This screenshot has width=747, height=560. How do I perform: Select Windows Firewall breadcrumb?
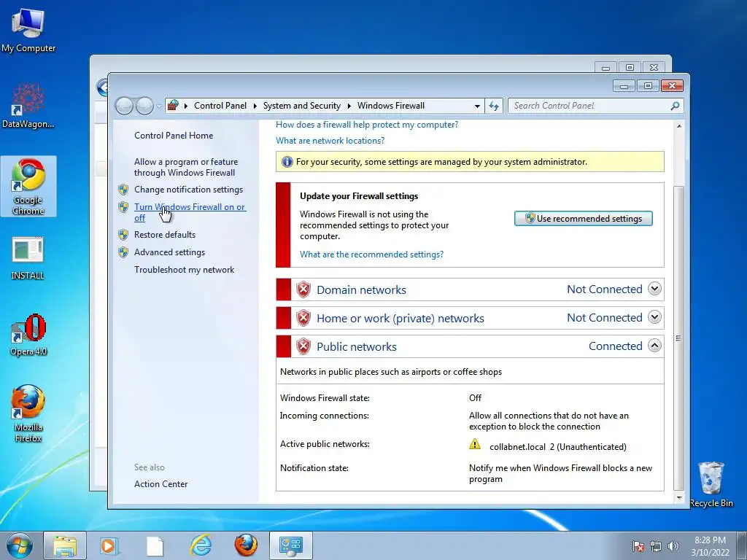tap(391, 106)
